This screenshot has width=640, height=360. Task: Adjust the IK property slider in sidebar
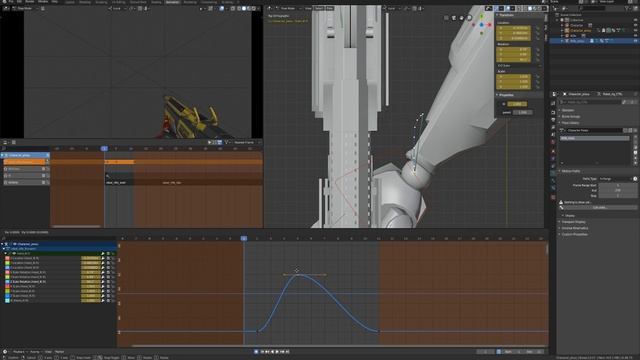click(x=517, y=104)
